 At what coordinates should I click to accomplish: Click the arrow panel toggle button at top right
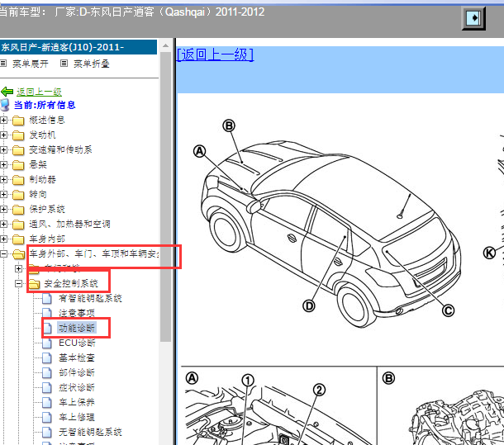pos(473,18)
